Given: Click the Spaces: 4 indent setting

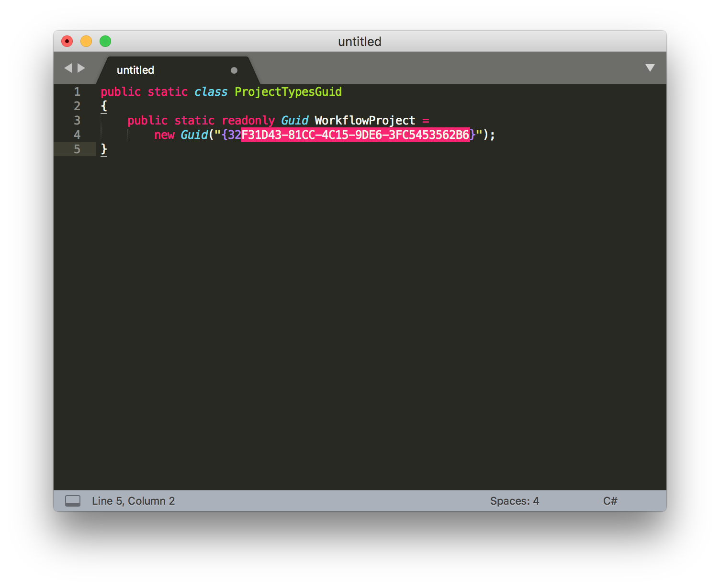Looking at the screenshot, I should (x=515, y=501).
